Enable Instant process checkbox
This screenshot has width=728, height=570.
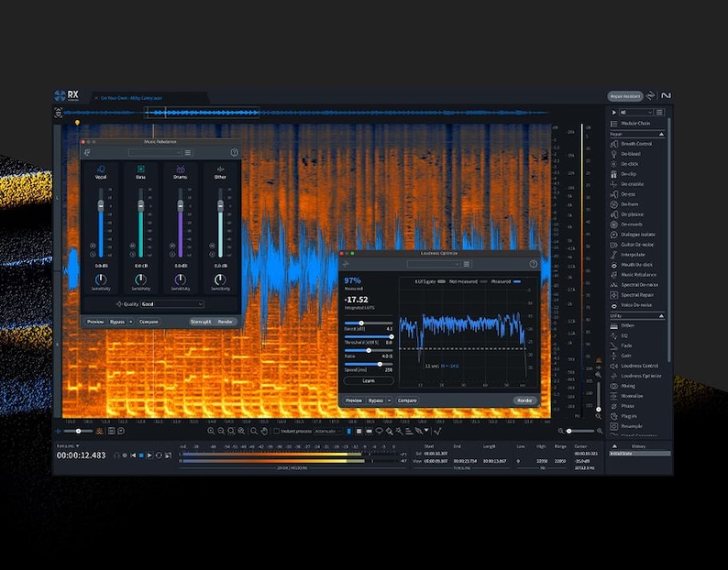coord(276,432)
